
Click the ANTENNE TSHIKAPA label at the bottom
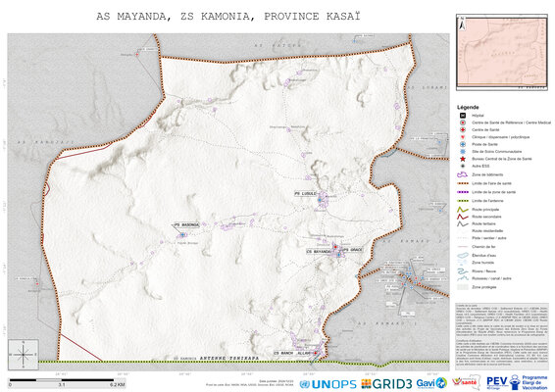point(229,358)
